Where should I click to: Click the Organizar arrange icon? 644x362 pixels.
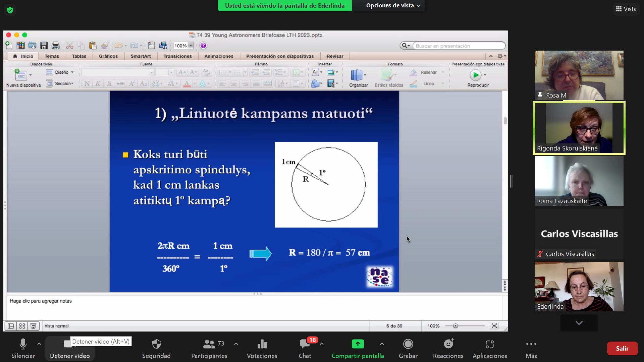click(357, 75)
